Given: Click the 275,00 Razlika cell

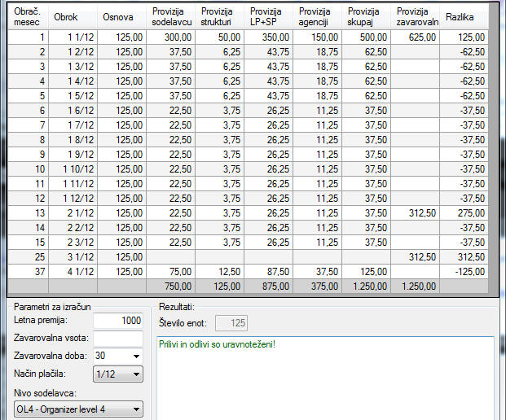Looking at the screenshot, I should tap(464, 212).
